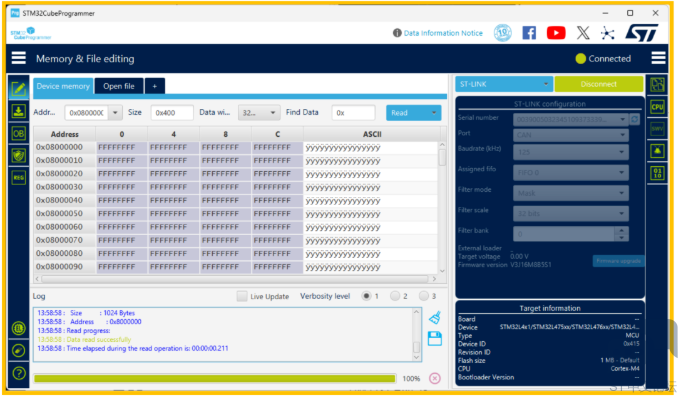Image resolution: width=686 pixels, height=402 pixels.
Task: Select verbosity level 1
Action: point(366,296)
